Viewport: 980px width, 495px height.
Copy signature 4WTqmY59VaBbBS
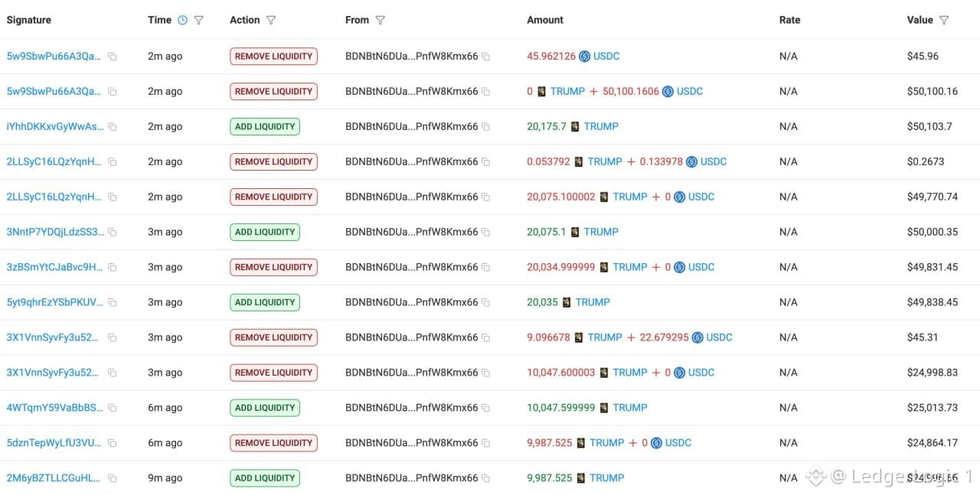(112, 409)
